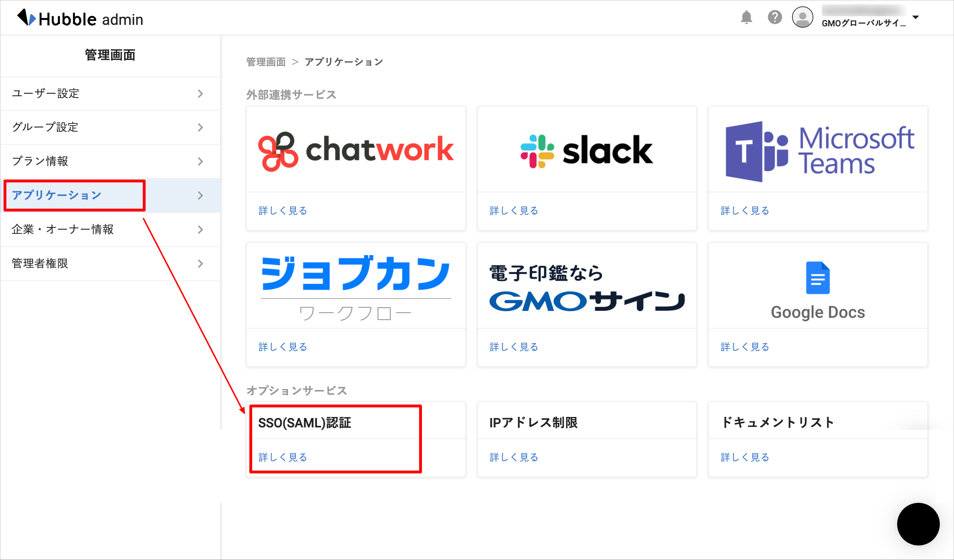Viewport: 954px width, 560px height.
Task: Click the 外部連携サービス section heading
Action: pos(291,95)
